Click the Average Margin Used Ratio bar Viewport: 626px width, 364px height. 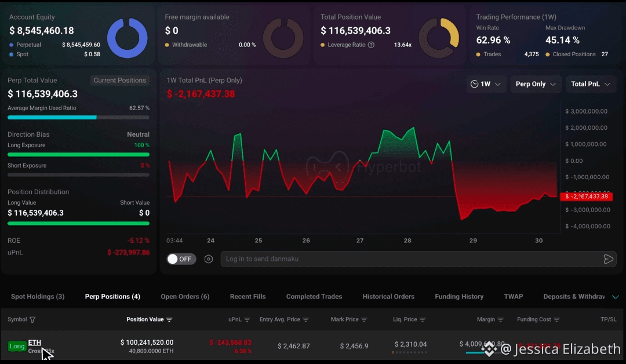[78, 117]
